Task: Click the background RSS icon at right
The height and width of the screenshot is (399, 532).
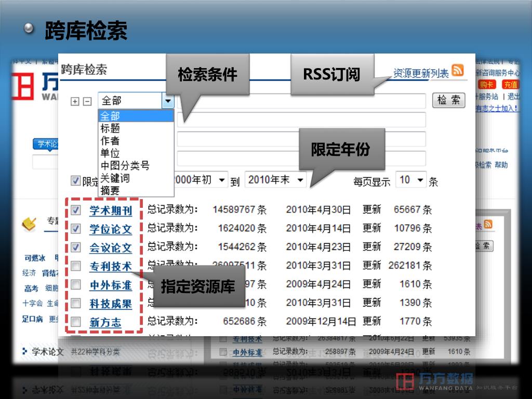Action: [488, 224]
